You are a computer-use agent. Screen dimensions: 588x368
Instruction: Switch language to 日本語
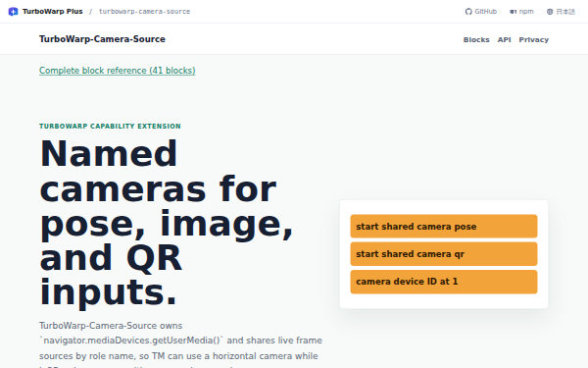point(565,12)
